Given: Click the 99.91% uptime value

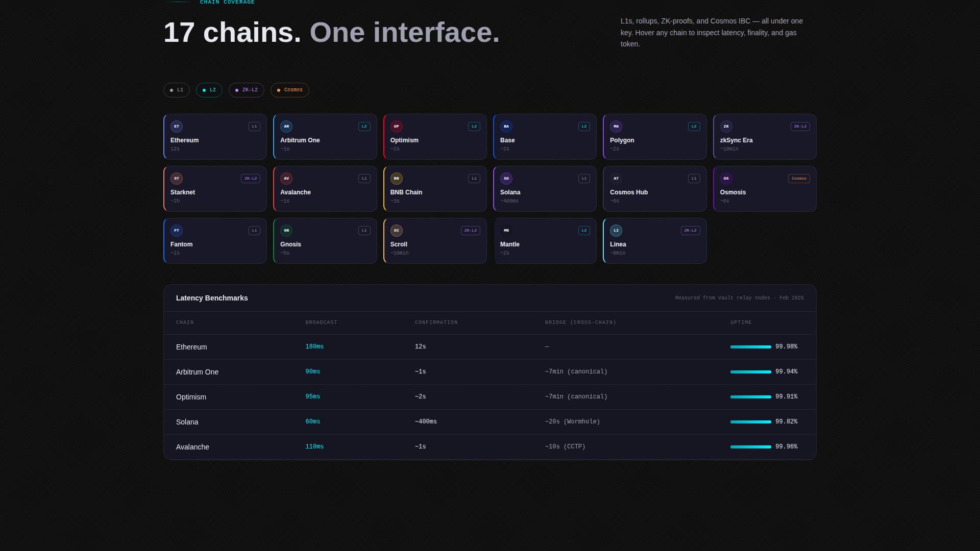Looking at the screenshot, I should (x=787, y=397).
